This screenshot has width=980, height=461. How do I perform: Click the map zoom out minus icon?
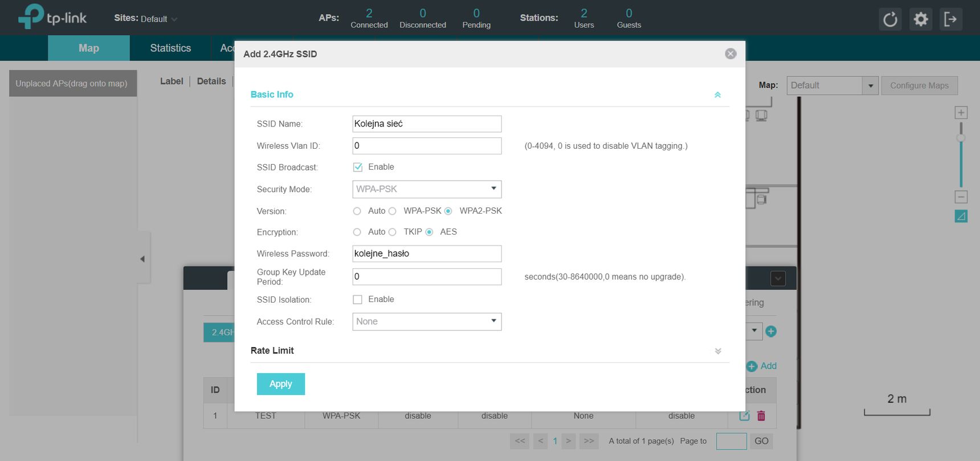pyautogui.click(x=961, y=197)
